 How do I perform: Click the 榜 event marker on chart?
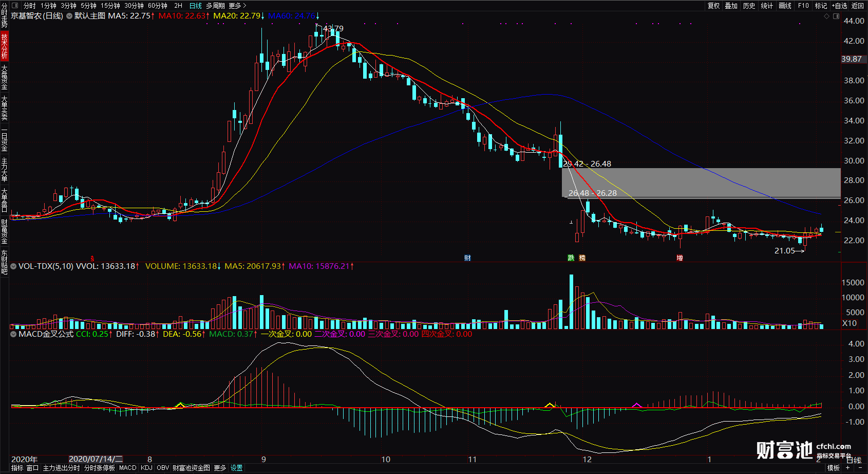582,258
